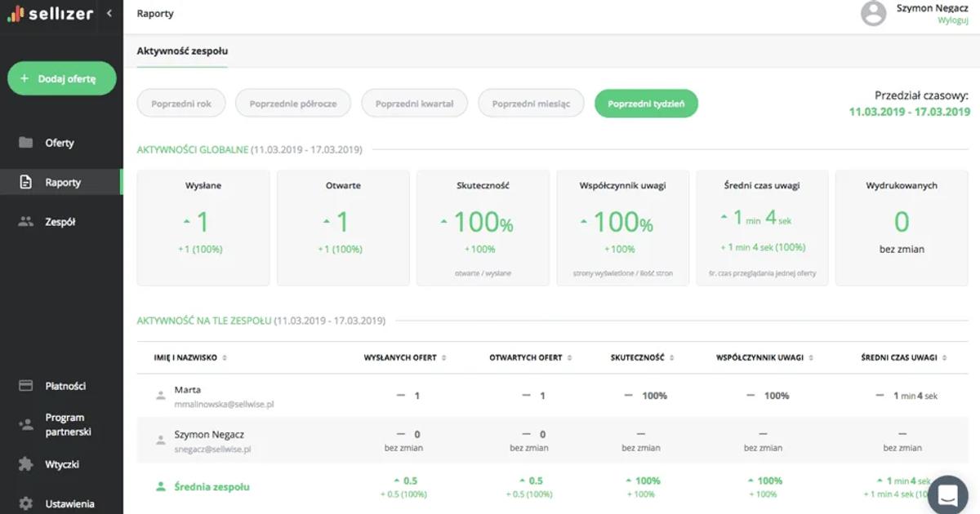Click the Sellizer logo
Viewport: 980px width, 514px height.
(51, 14)
